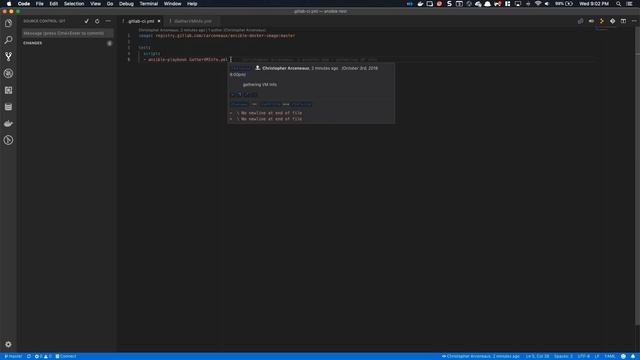Open the File menu

40,4
